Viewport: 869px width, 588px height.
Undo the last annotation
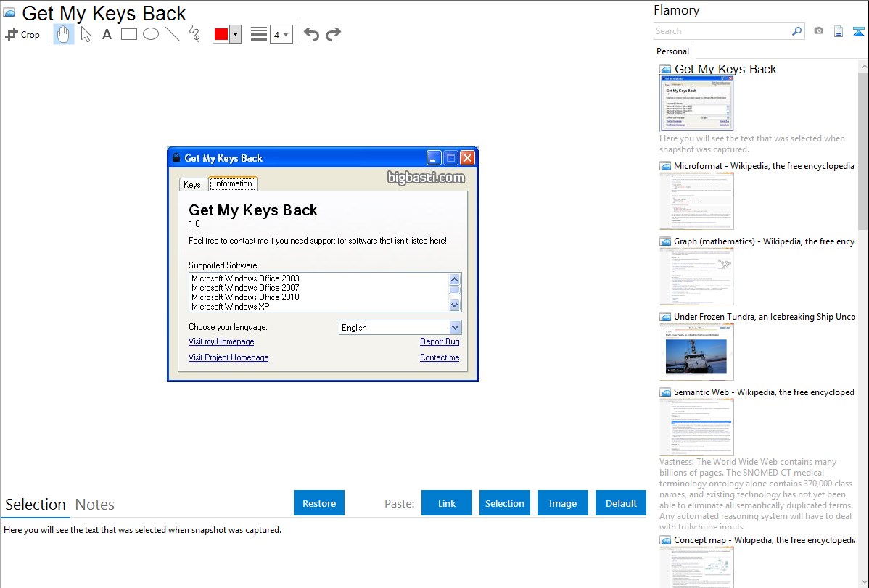(311, 34)
